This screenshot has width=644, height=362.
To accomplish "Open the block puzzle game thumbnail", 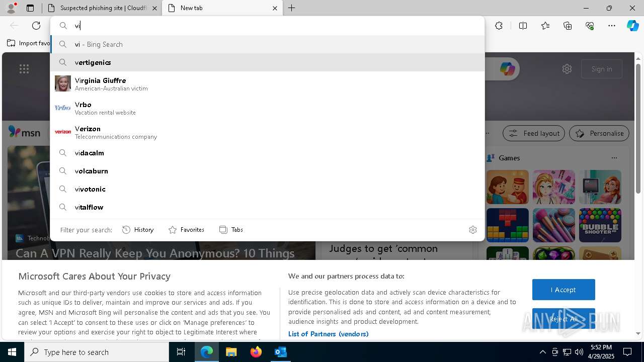I will [508, 225].
